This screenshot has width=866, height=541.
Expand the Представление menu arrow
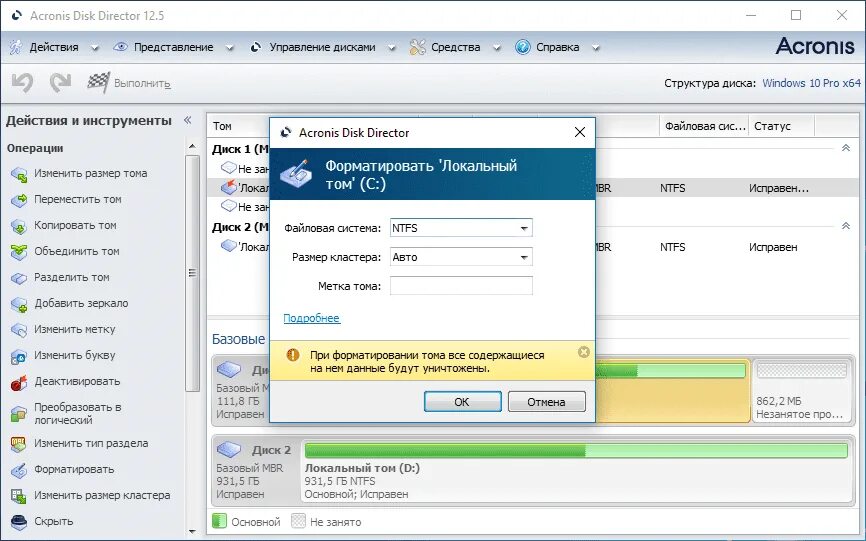229,48
